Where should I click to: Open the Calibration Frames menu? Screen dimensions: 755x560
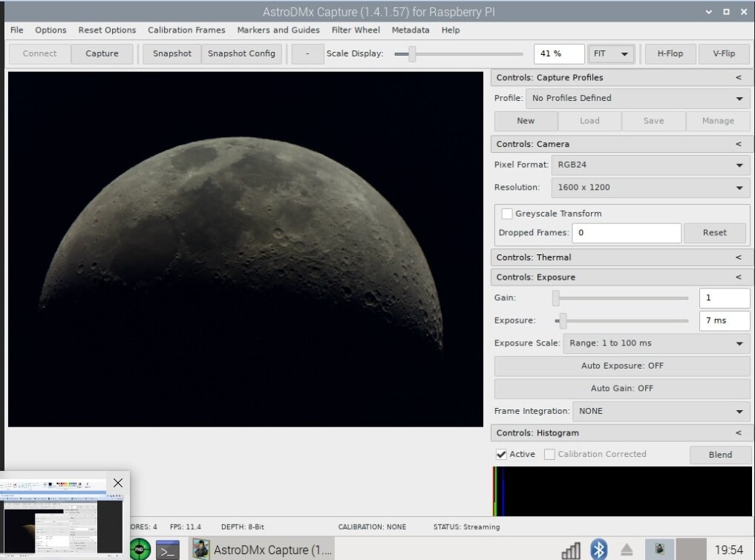(186, 30)
